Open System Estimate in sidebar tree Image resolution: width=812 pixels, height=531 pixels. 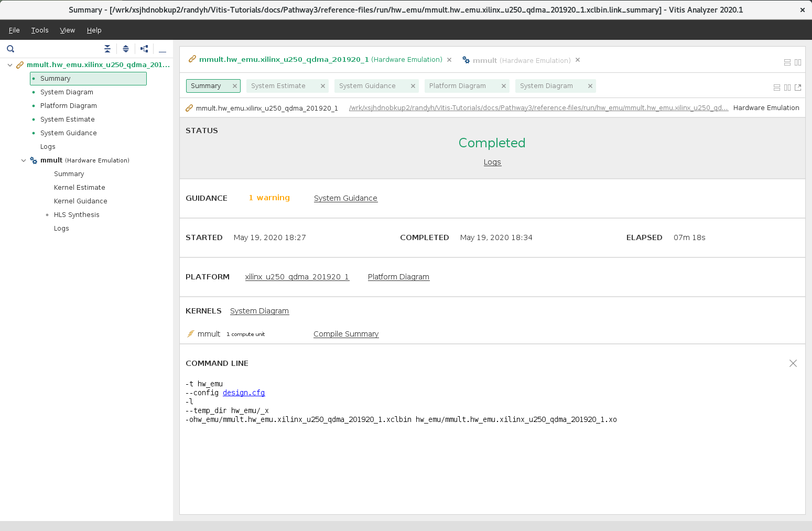68,120
